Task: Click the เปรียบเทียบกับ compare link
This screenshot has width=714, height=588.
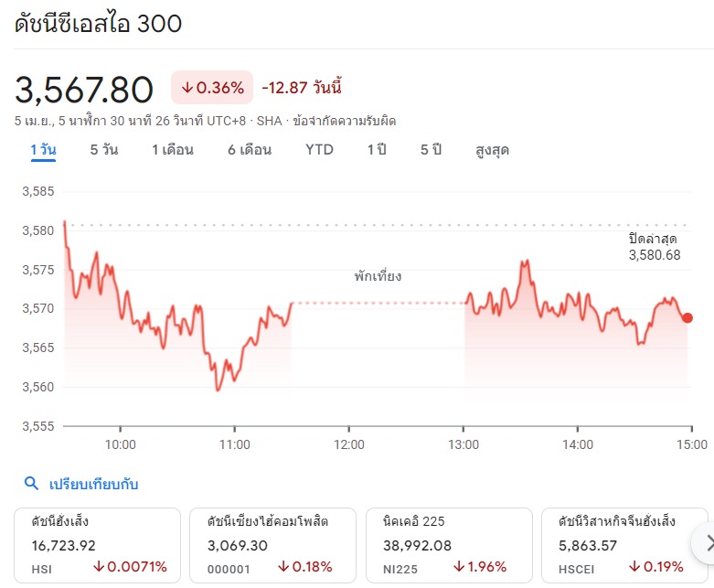Action: click(x=93, y=484)
